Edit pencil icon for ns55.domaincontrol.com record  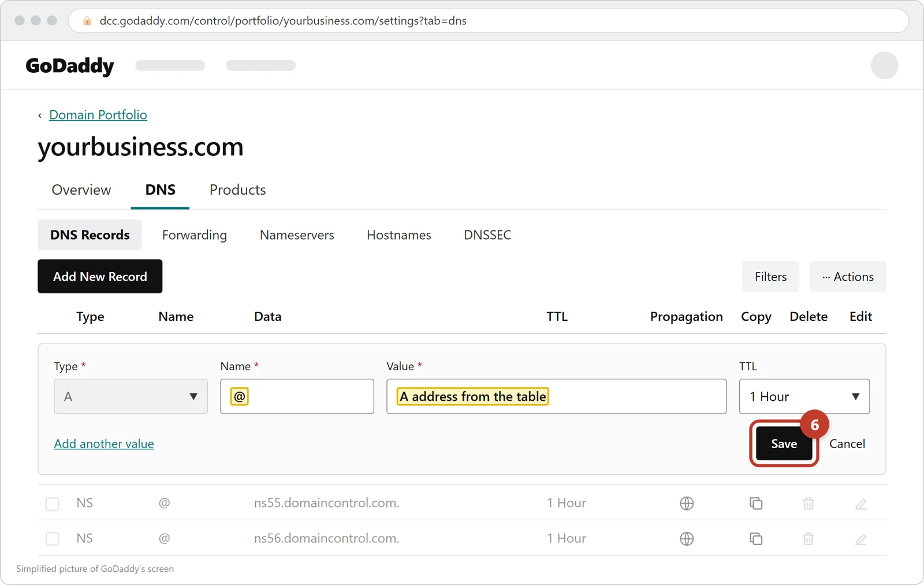pyautogui.click(x=861, y=504)
